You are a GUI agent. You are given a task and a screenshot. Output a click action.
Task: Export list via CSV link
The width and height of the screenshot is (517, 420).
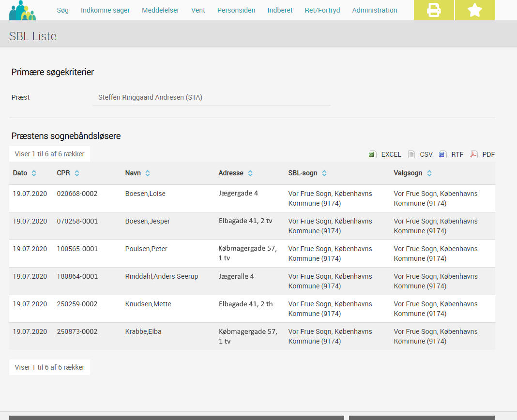point(426,154)
